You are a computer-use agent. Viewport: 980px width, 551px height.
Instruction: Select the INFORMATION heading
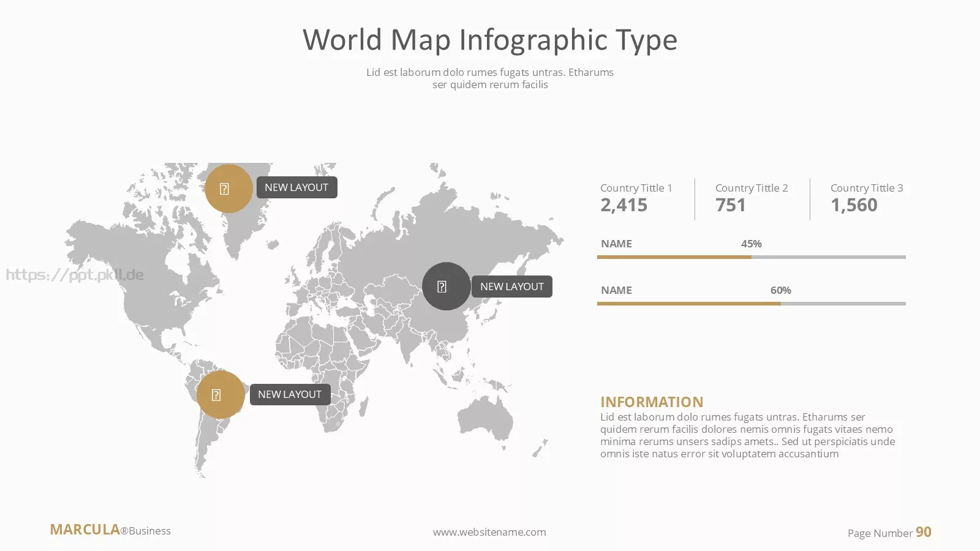652,402
